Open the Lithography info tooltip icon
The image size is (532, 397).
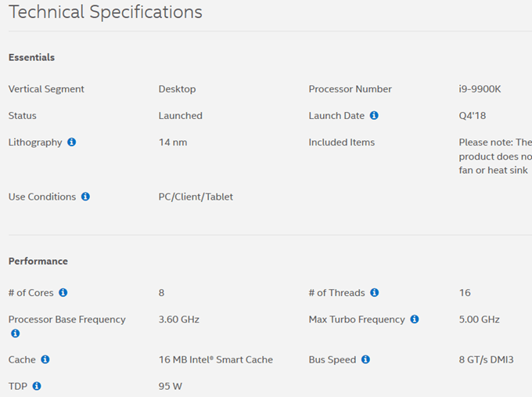[x=72, y=143]
